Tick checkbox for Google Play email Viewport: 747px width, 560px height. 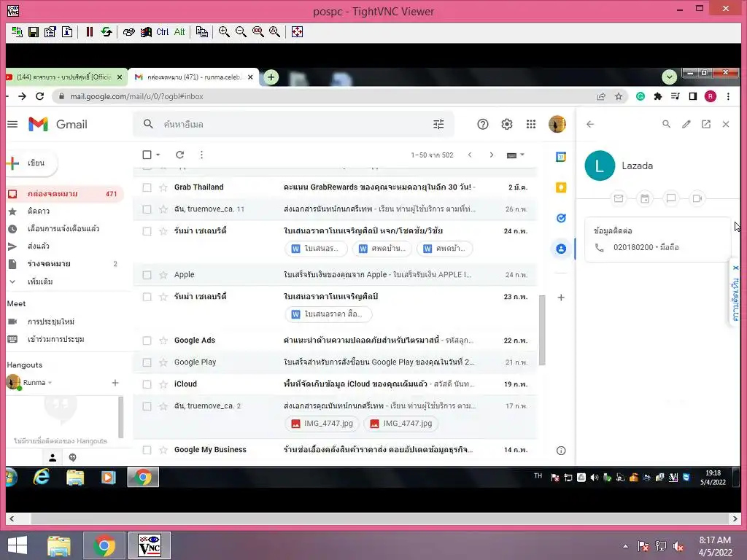click(x=147, y=363)
